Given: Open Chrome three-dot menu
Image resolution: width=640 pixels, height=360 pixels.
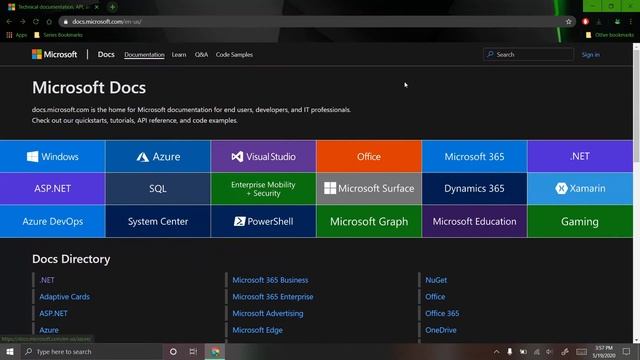Looking at the screenshot, I should coord(631,22).
